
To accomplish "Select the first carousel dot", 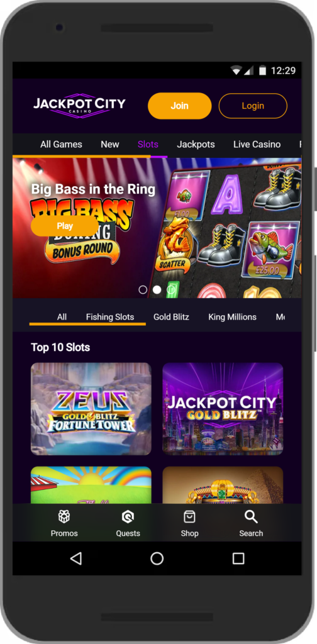I will (143, 289).
